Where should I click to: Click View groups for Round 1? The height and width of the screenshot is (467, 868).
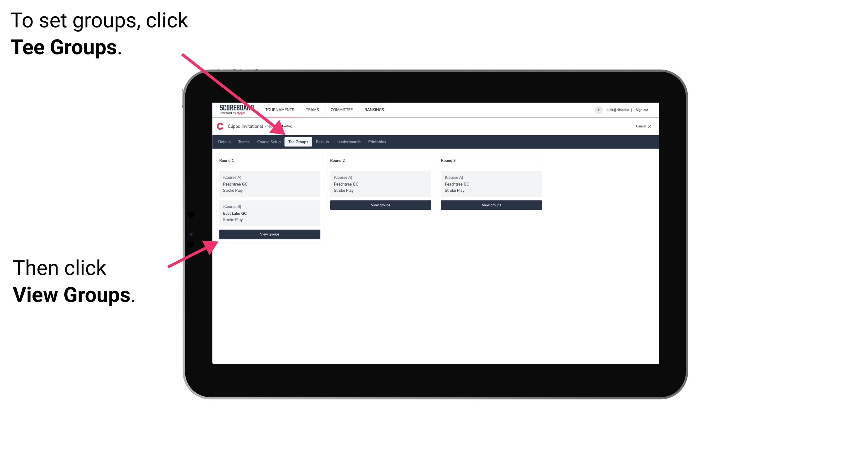pos(270,235)
